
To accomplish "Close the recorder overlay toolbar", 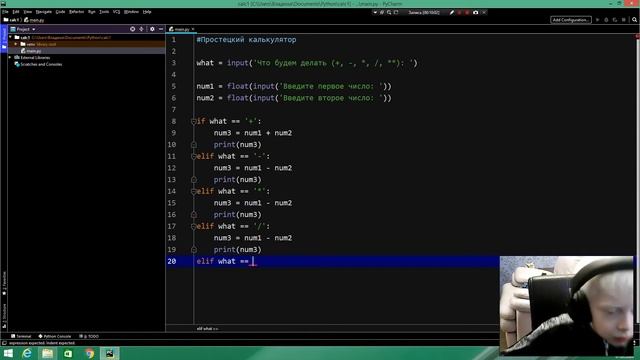I will [x=484, y=12].
